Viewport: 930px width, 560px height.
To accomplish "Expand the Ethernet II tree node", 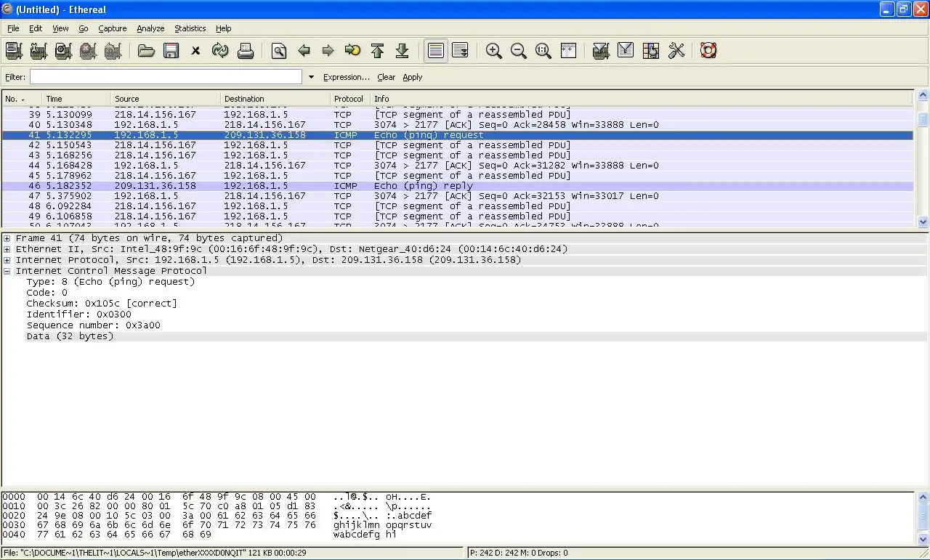I will point(7,249).
